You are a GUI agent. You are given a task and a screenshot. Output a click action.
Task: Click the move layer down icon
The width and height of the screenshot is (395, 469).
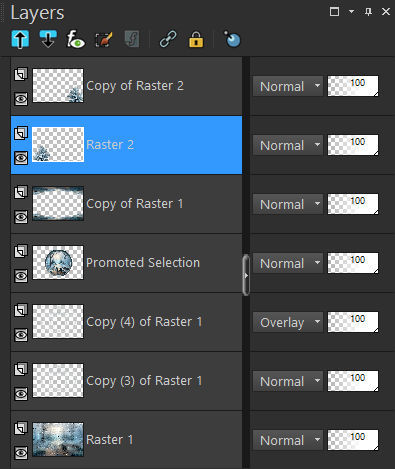pyautogui.click(x=48, y=39)
